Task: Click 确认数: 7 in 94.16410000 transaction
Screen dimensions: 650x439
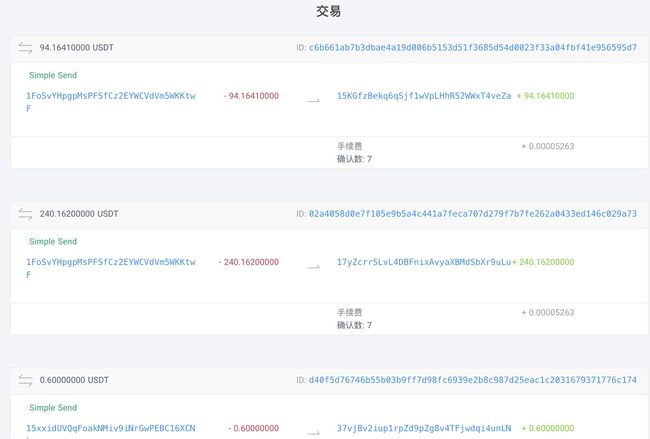Action: click(x=354, y=159)
